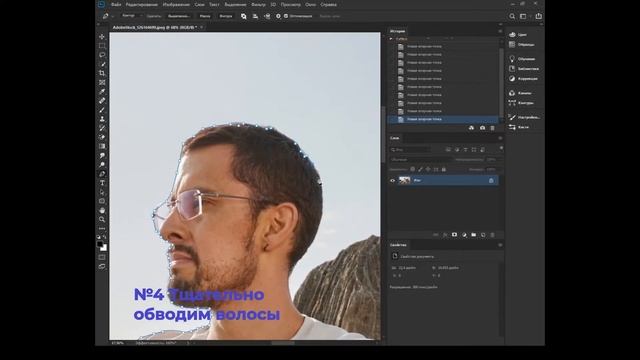
Task: Click the Фигура button in options bar
Action: tap(226, 16)
